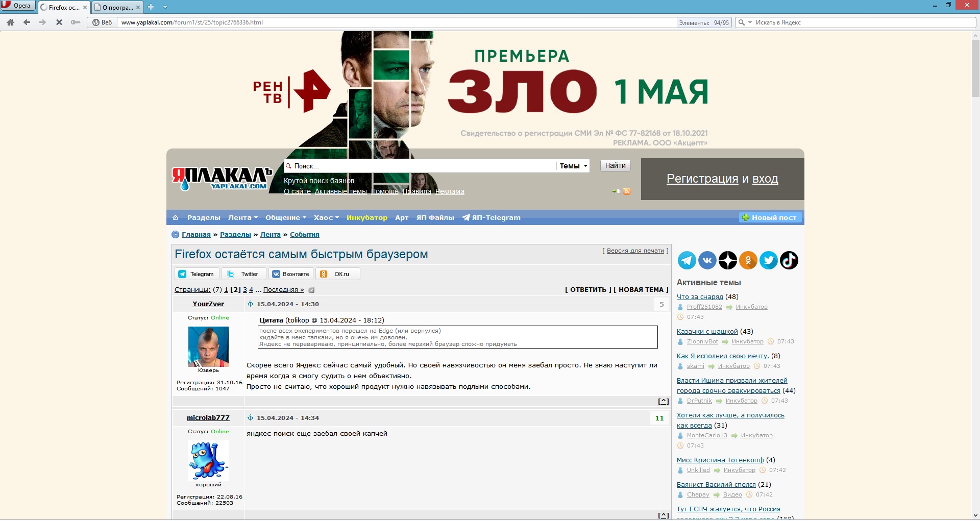Open the password key wand icon
The image size is (980, 521).
pos(76,22)
